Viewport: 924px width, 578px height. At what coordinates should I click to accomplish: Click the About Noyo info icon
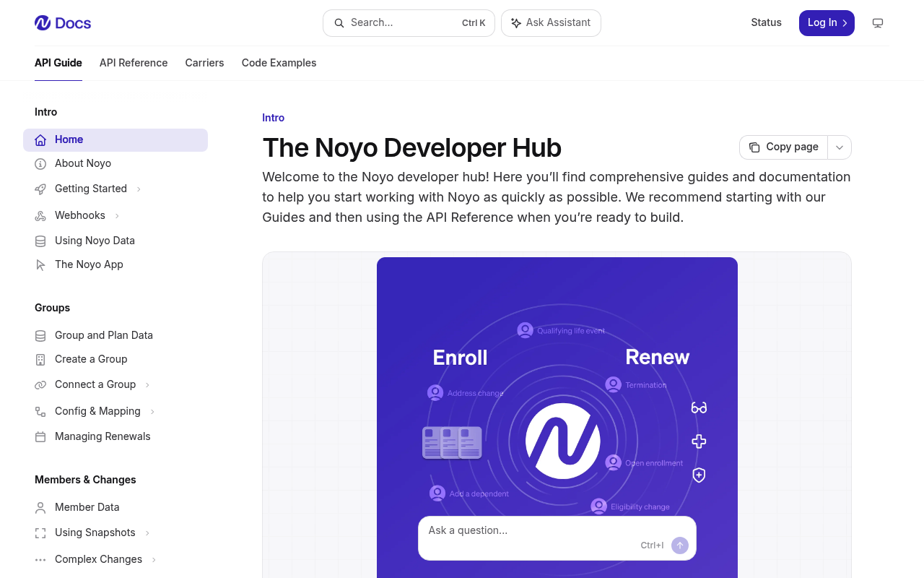pos(40,164)
